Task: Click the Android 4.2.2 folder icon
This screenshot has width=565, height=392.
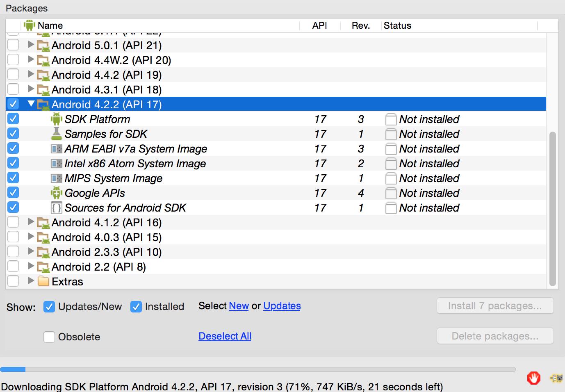Action: pos(43,105)
